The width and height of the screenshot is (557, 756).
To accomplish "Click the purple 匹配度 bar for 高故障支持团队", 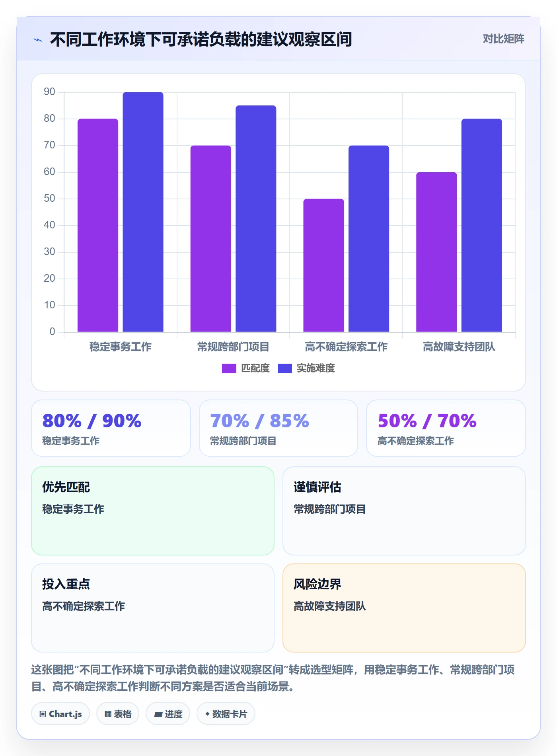I will pyautogui.click(x=436, y=252).
